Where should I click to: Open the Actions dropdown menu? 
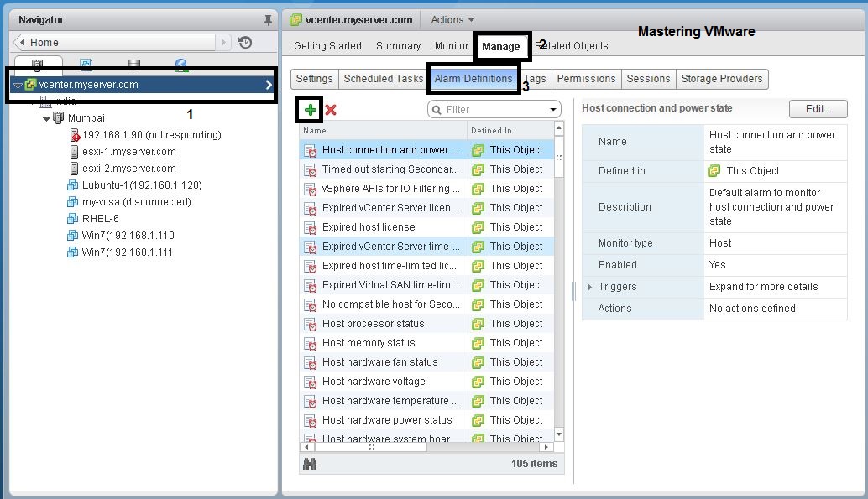[452, 20]
